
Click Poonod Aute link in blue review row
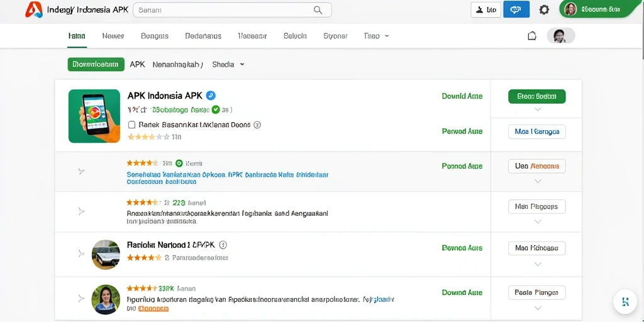[462, 166]
